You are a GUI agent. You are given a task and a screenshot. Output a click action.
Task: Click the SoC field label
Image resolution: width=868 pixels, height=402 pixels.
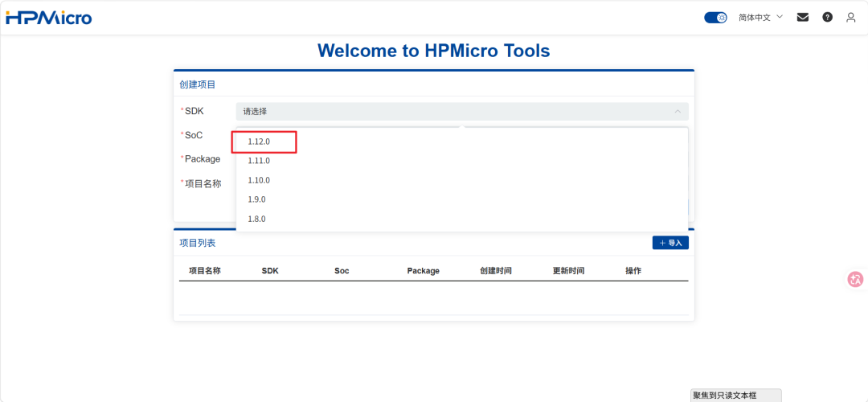tap(193, 135)
